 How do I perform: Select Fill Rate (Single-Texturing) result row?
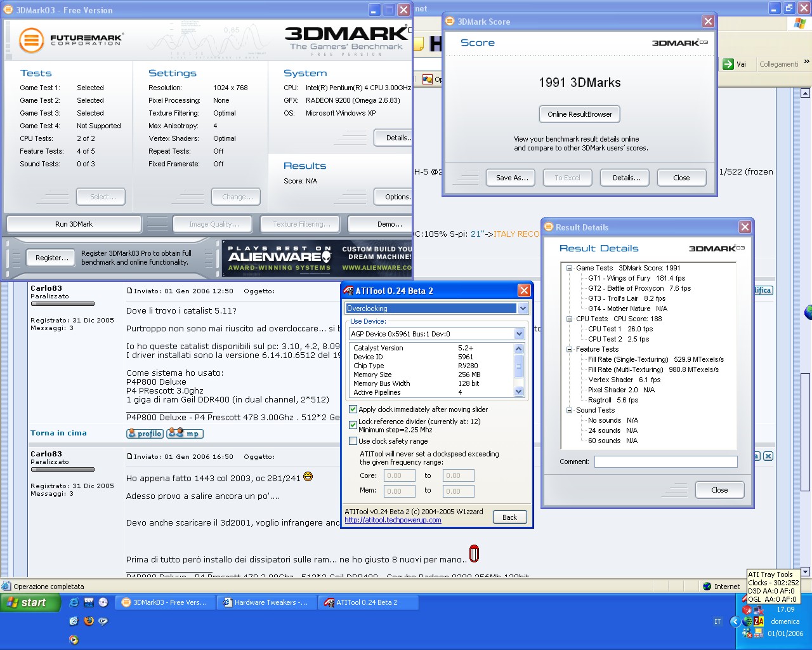[655, 359]
